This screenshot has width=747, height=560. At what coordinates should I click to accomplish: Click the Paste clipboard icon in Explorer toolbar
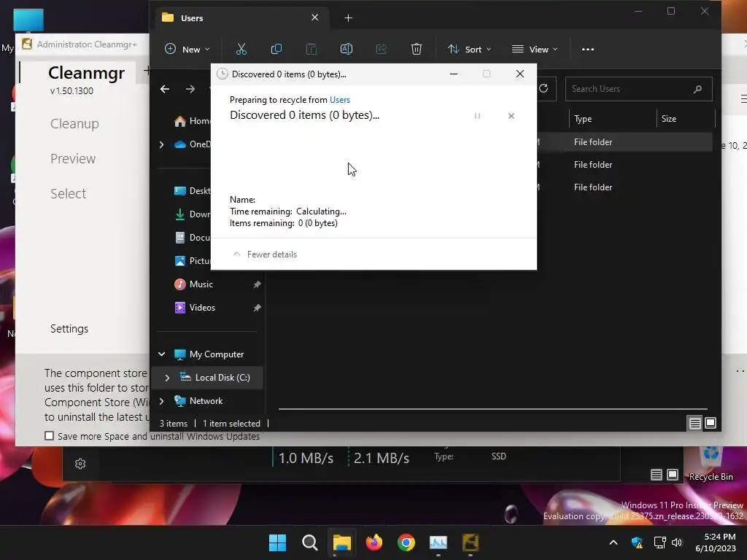pos(311,49)
